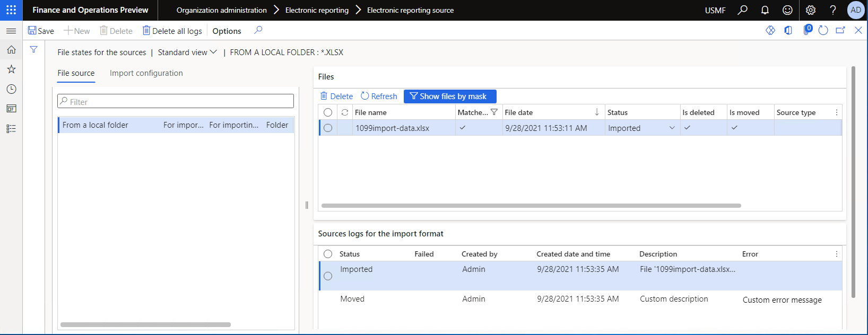Click the Source type column header
The image size is (868, 335).
[796, 112]
